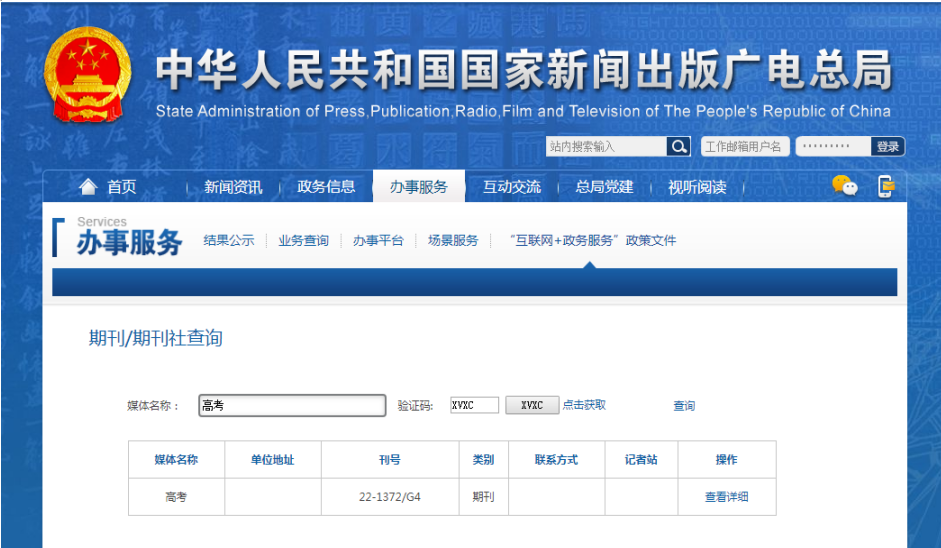This screenshot has width=941, height=548.
Task: Click 点击获取 to refresh captcha
Action: pyautogui.click(x=584, y=405)
